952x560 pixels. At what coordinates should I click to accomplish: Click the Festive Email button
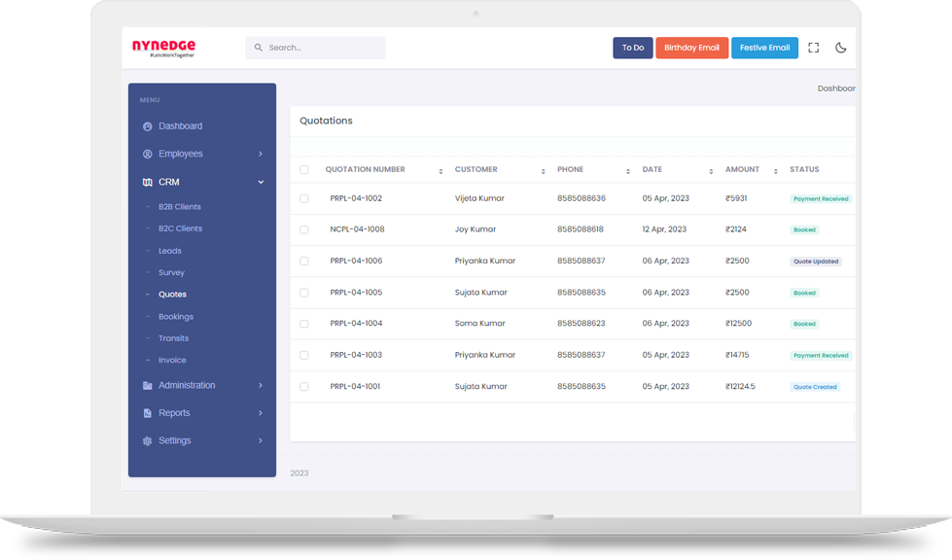pos(764,47)
